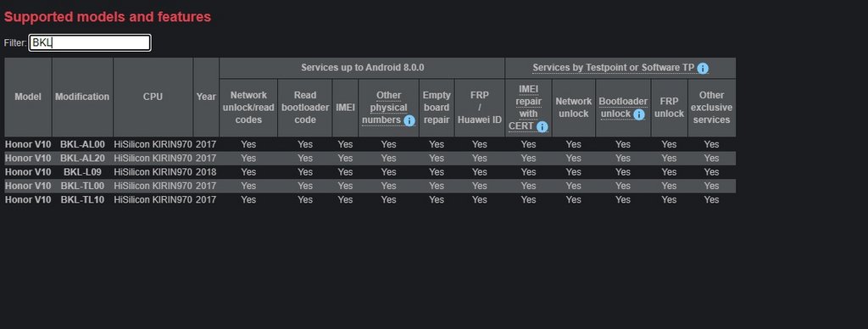868x329 pixels.
Task: Click the Supported models and features heading
Action: [x=108, y=17]
